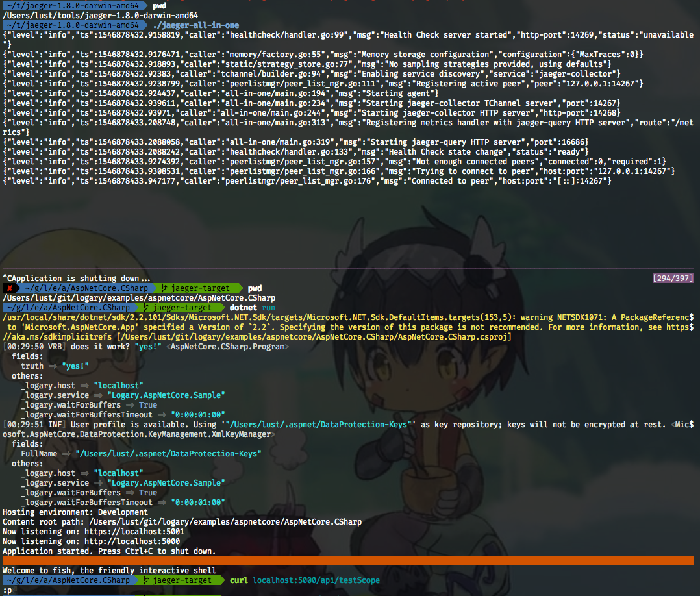Image resolution: width=700 pixels, height=596 pixels.
Task: Click 'Application started. Press Ctrl+C' line
Action: click(109, 551)
